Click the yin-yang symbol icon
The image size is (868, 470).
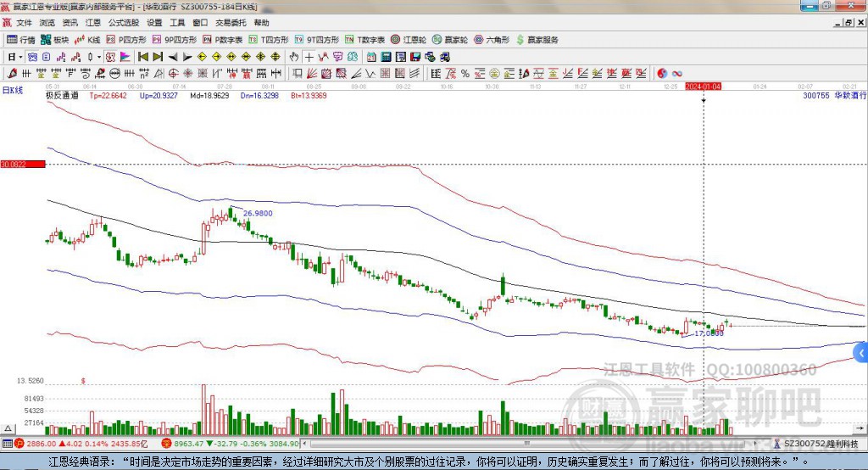662,73
